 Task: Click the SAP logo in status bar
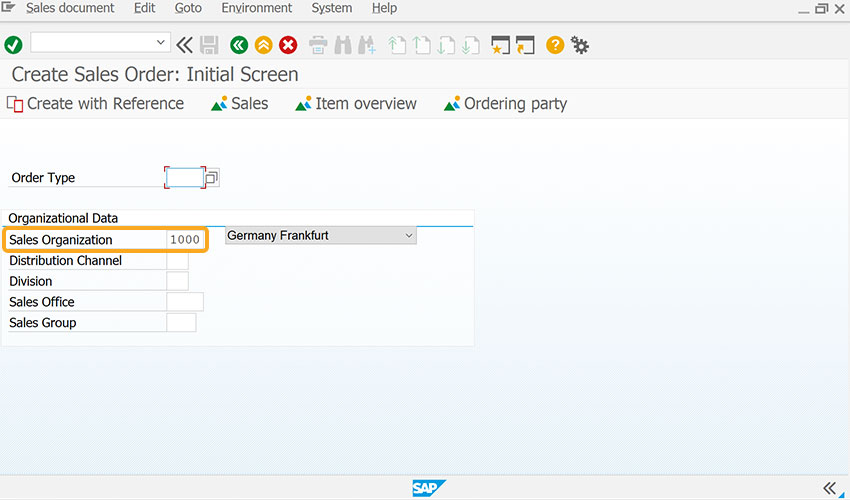pos(428,488)
